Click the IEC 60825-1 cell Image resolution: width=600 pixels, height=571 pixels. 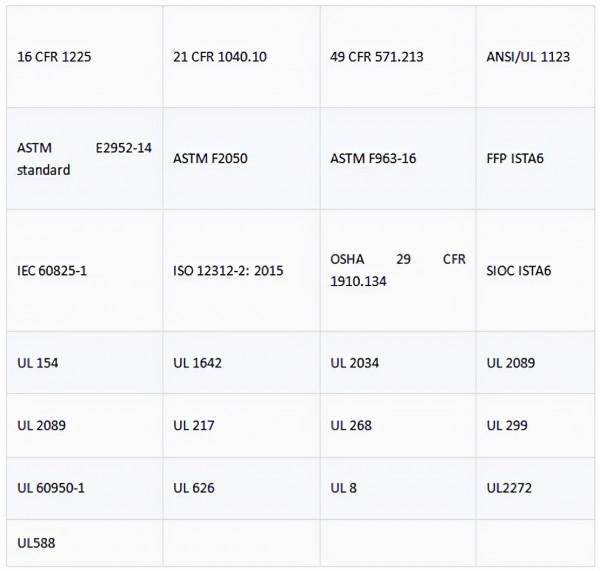(x=54, y=270)
